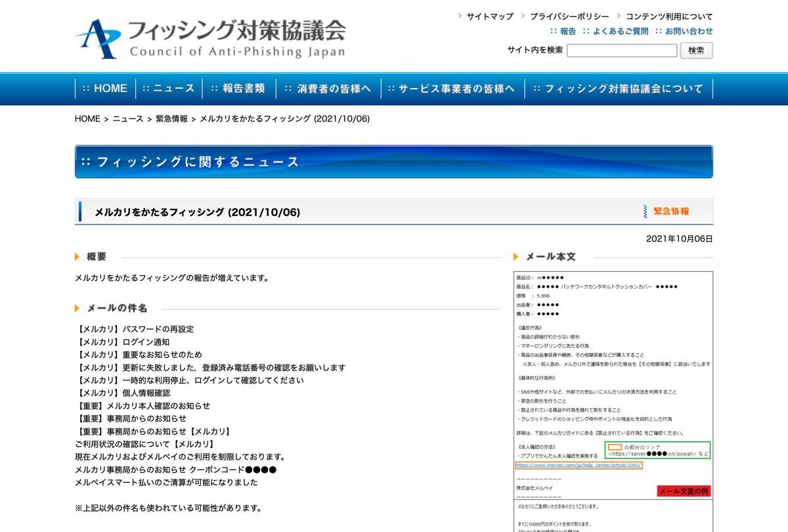Click the Council of Anti-Phishing Japan logo
Image resolution: width=788 pixels, height=532 pixels.
click(x=210, y=37)
